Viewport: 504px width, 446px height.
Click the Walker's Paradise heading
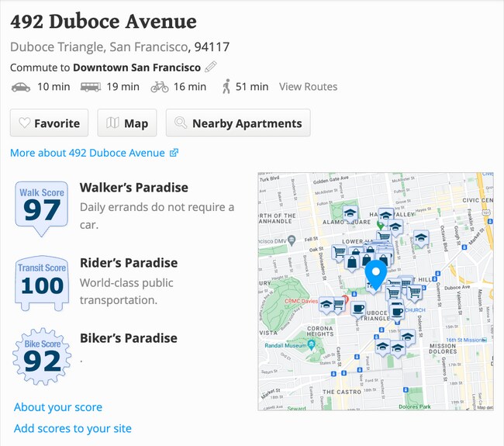pos(133,188)
